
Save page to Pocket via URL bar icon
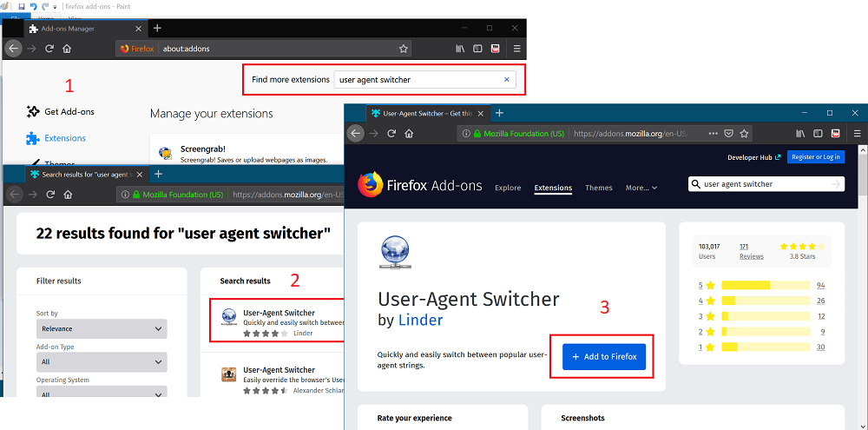coord(729,133)
